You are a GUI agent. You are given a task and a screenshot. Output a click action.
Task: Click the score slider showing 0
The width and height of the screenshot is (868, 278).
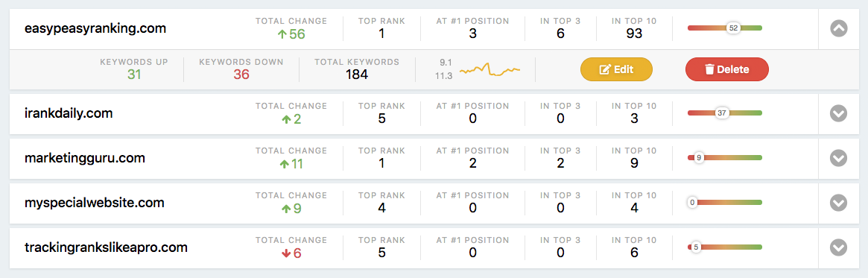point(725,203)
